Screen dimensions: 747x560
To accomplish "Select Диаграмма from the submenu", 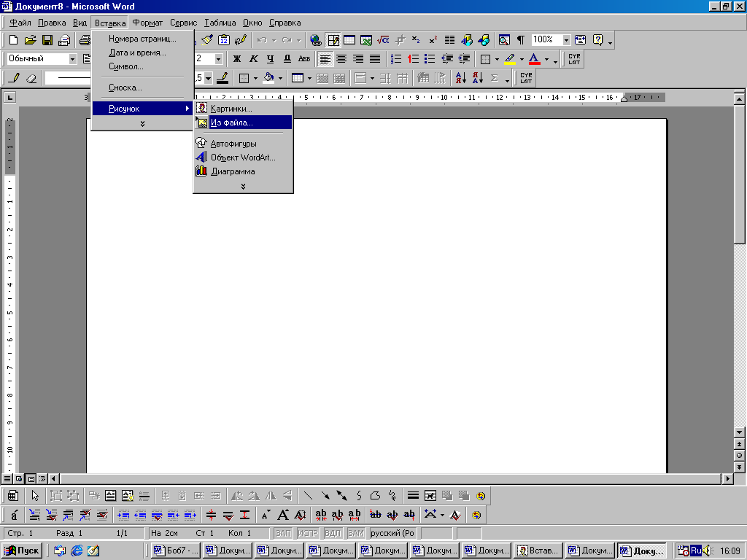I will coord(243,171).
